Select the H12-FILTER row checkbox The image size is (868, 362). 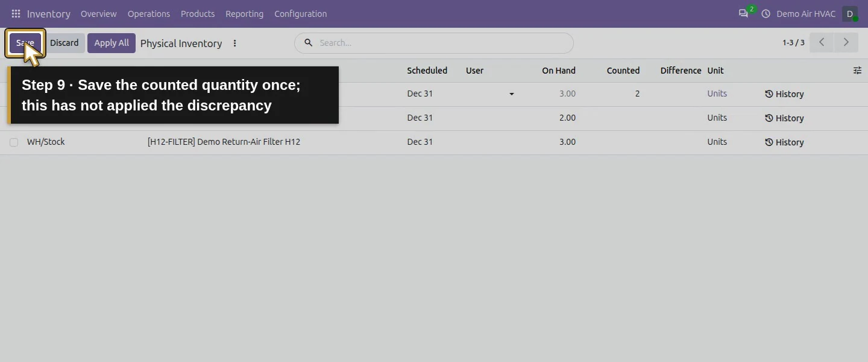(x=14, y=142)
